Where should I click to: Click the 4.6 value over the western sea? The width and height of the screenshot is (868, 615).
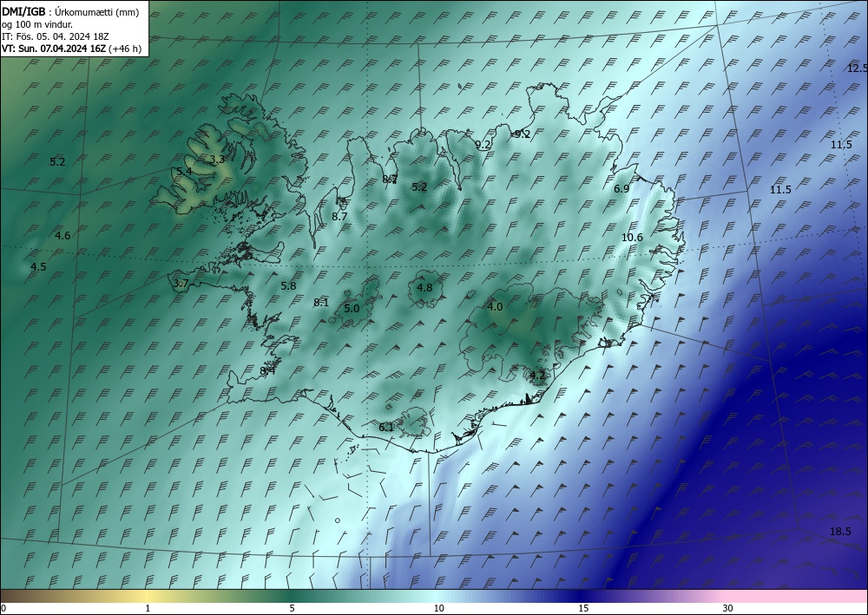(x=62, y=236)
